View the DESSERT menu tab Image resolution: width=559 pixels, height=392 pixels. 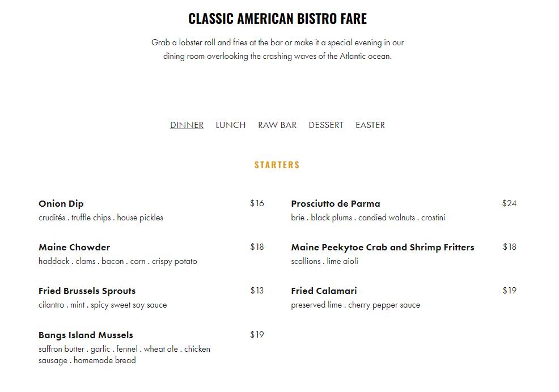click(x=325, y=125)
